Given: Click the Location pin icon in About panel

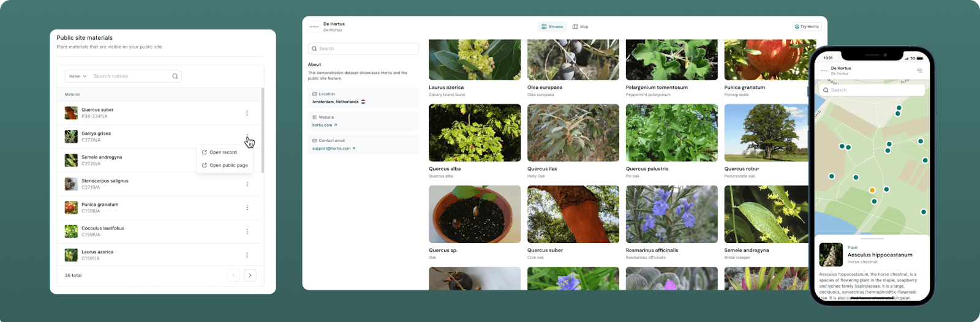Looking at the screenshot, I should (315, 94).
